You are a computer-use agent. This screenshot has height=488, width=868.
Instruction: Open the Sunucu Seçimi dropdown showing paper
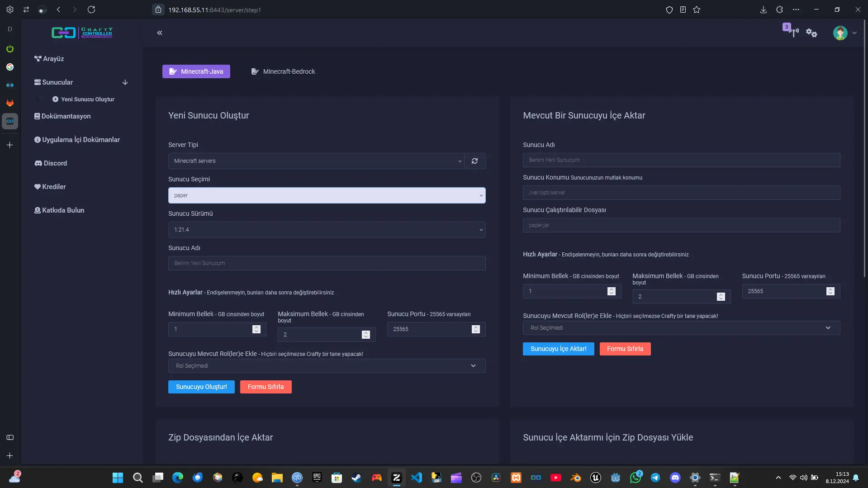pos(327,195)
